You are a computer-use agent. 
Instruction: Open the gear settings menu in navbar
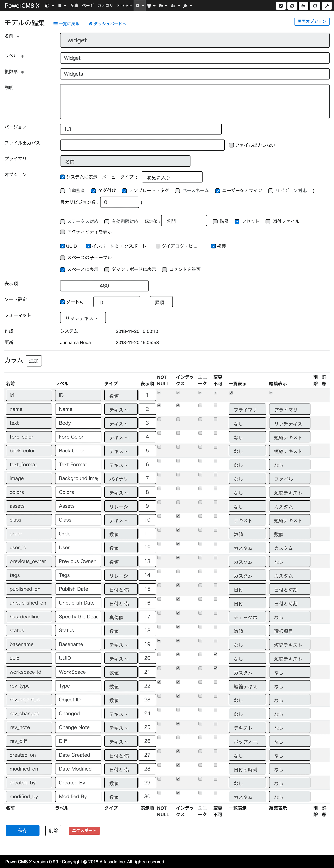(139, 6)
